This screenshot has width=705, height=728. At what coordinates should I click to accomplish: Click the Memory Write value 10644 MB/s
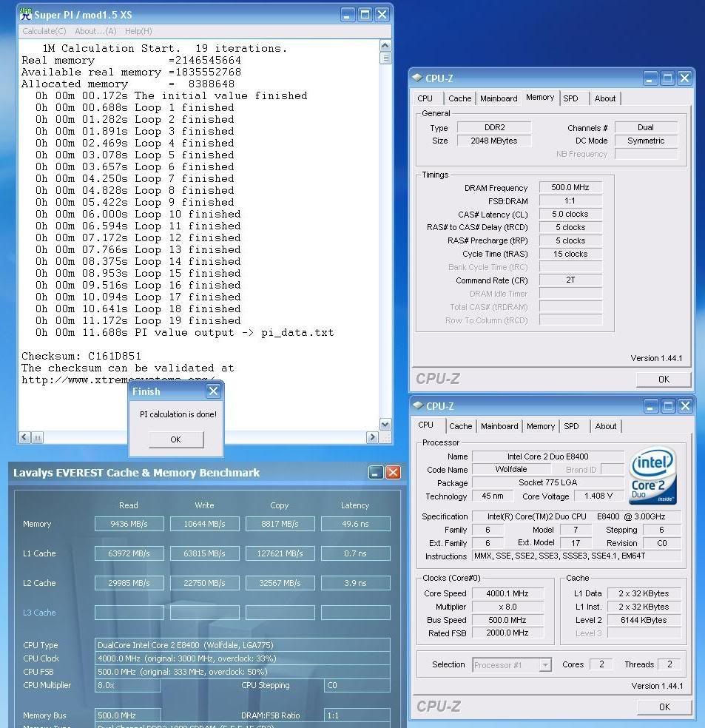(205, 524)
